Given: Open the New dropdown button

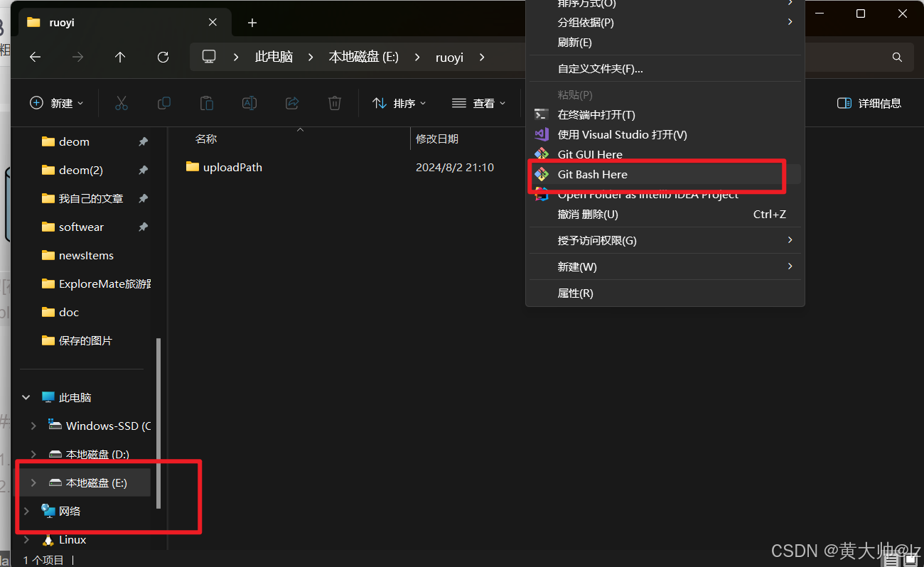Looking at the screenshot, I should 57,103.
